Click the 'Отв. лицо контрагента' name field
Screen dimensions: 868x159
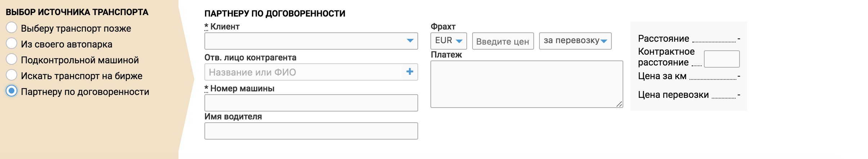[304, 72]
